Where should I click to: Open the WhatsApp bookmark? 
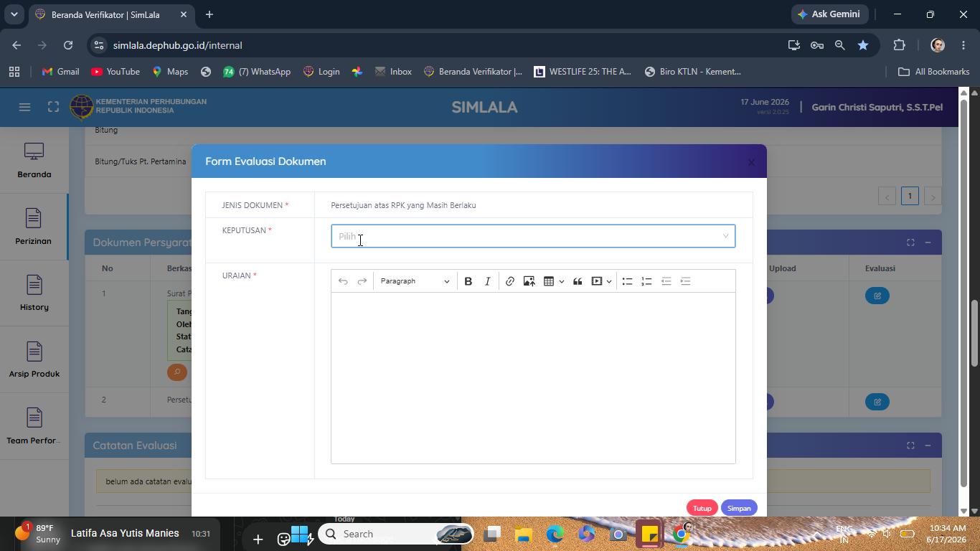(x=257, y=72)
